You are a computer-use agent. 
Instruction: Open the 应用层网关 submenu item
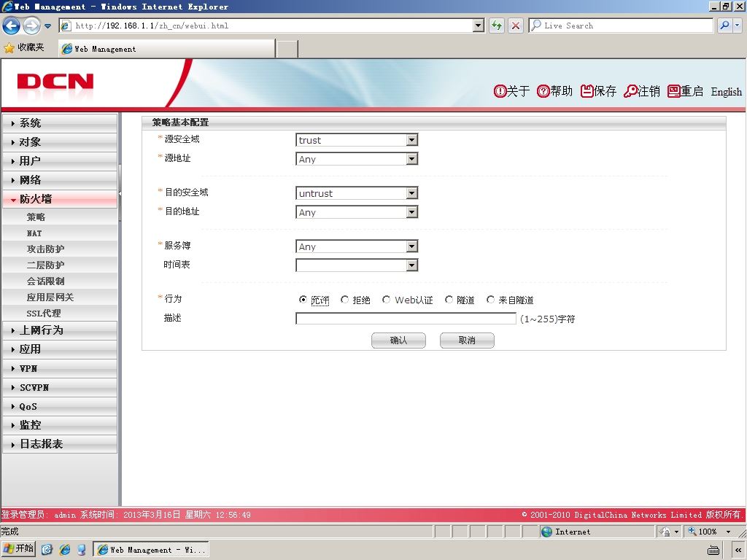pyautogui.click(x=50, y=297)
